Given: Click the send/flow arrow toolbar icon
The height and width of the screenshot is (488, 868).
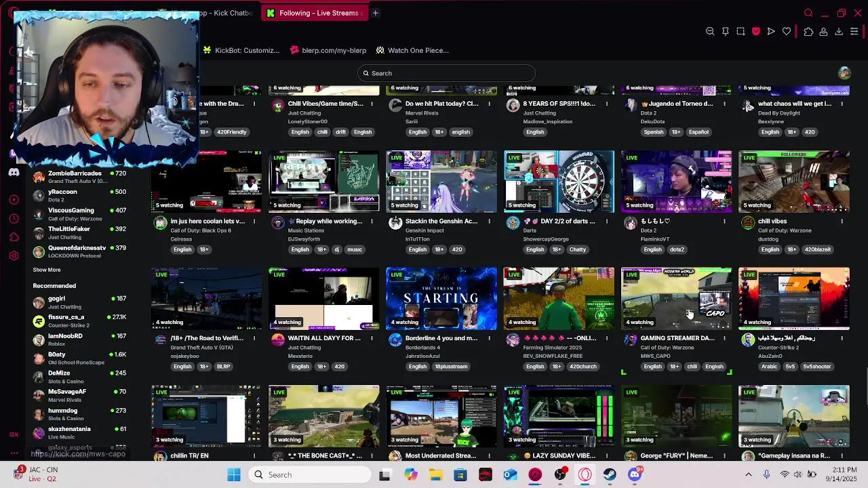Looking at the screenshot, I should pyautogui.click(x=771, y=31).
